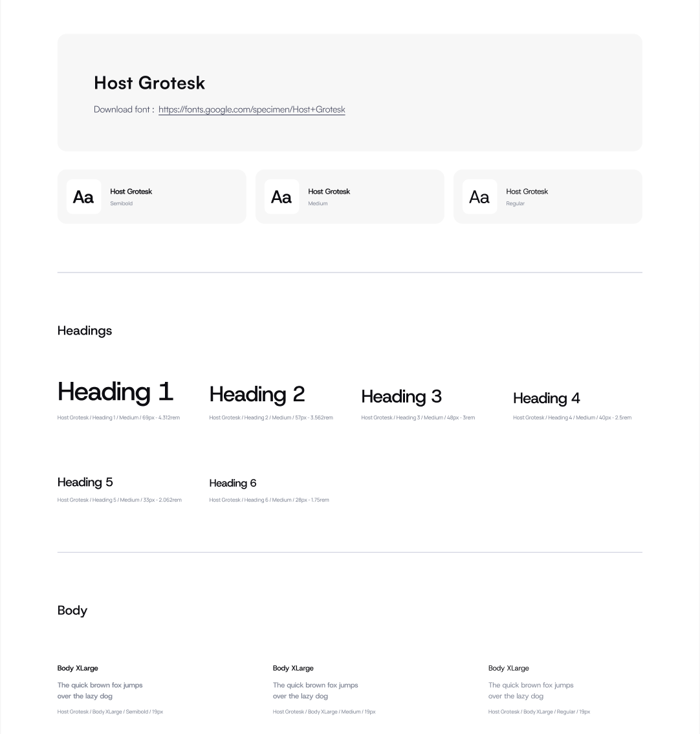Select the "Heading 2" sample
Viewport: 700px width, 734px height.
257,394
